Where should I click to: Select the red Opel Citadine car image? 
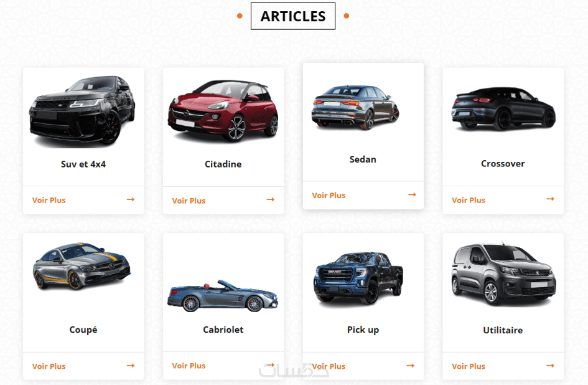click(223, 111)
